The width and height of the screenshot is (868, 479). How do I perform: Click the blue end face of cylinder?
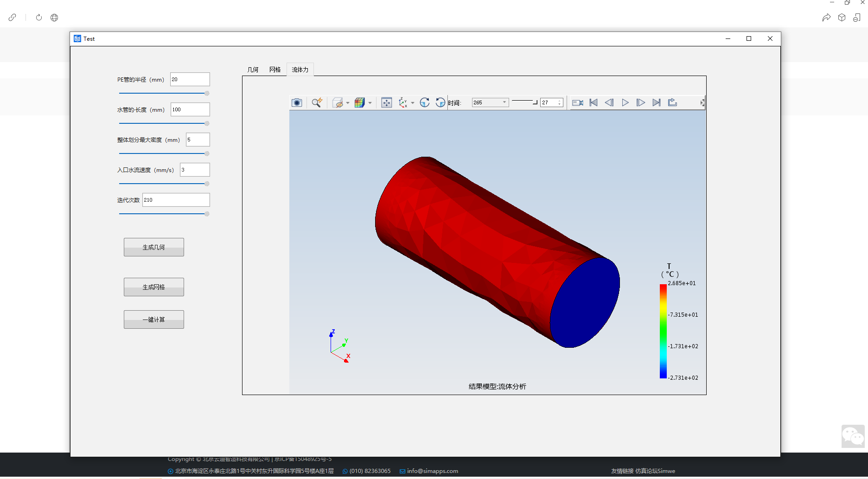585,302
